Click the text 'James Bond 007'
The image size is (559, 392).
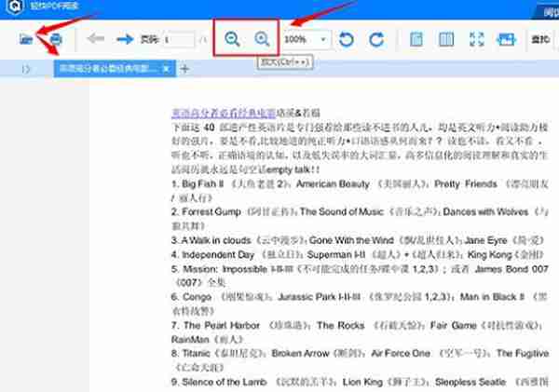511,269
